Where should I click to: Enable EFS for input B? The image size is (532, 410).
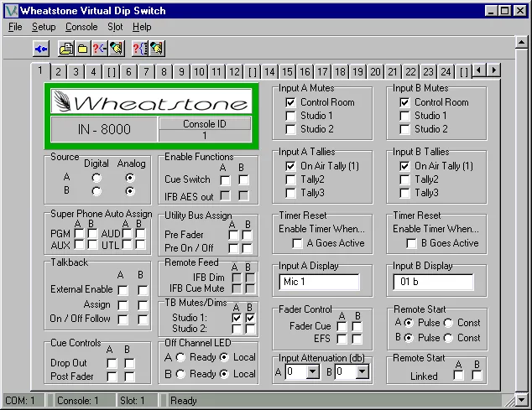[357, 339]
